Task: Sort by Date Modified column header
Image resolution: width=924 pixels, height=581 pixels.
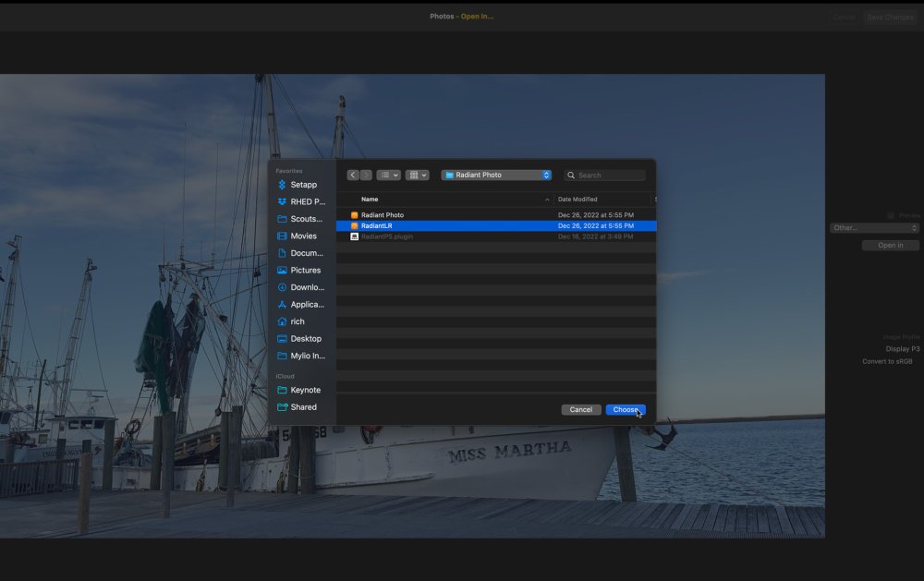Action: (x=577, y=200)
